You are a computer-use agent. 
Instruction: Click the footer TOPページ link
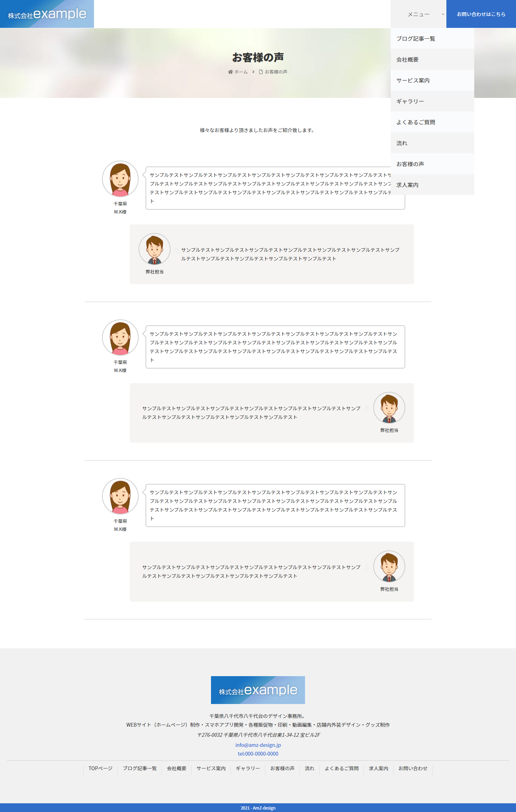100,768
